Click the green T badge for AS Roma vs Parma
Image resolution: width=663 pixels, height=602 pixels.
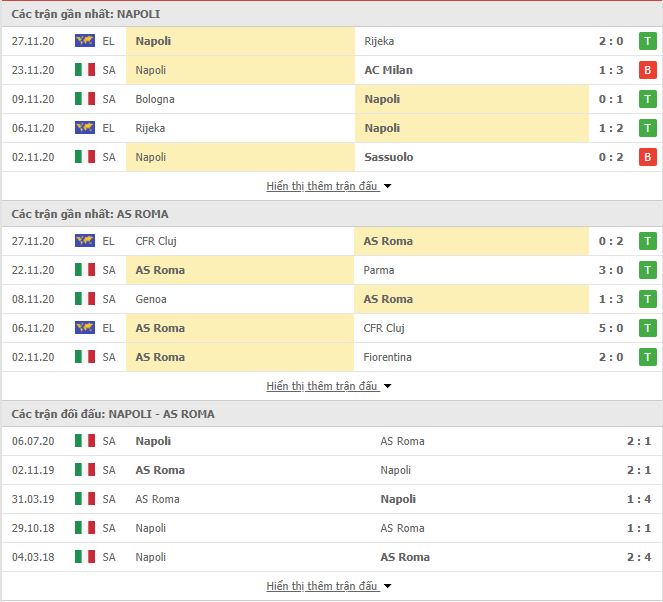[647, 270]
